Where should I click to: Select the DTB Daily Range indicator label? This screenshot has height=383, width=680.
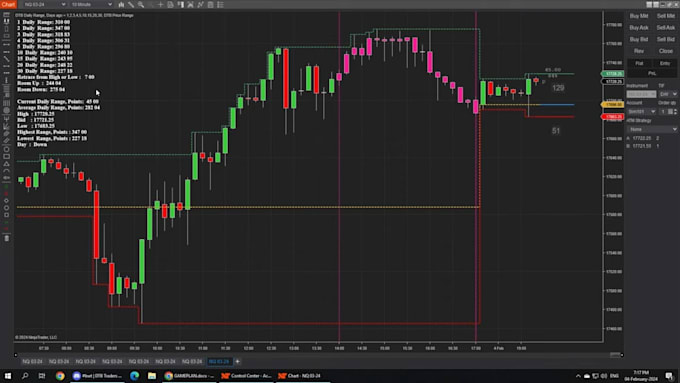(74, 15)
